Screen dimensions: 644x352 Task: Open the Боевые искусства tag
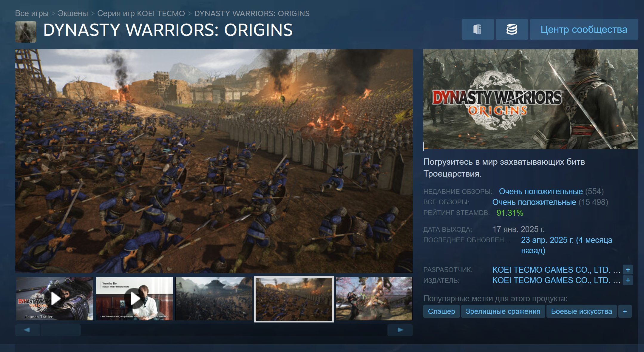[x=581, y=311]
